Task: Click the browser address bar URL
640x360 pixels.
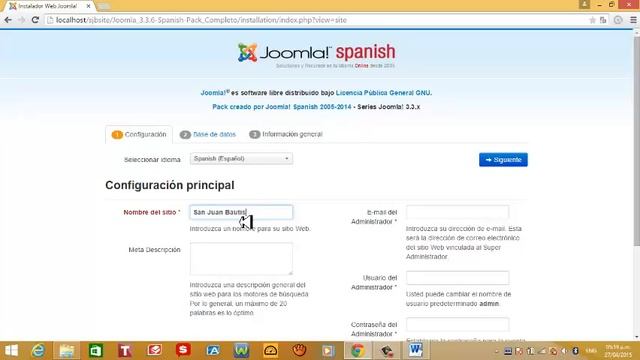Action: point(201,20)
